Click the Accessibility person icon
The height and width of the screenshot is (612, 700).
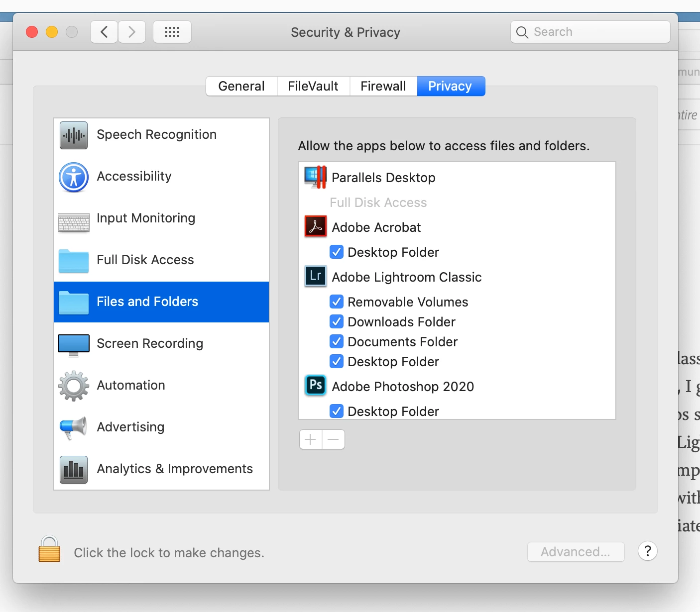(74, 177)
